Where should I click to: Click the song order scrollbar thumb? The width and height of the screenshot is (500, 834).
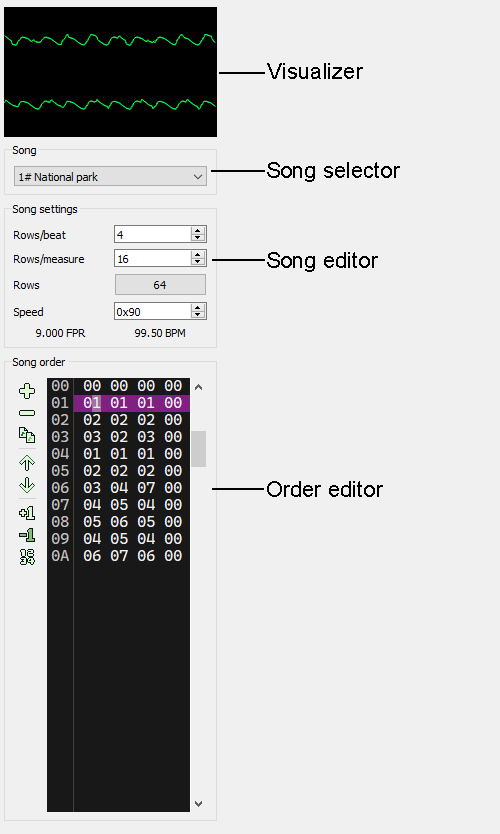point(198,449)
